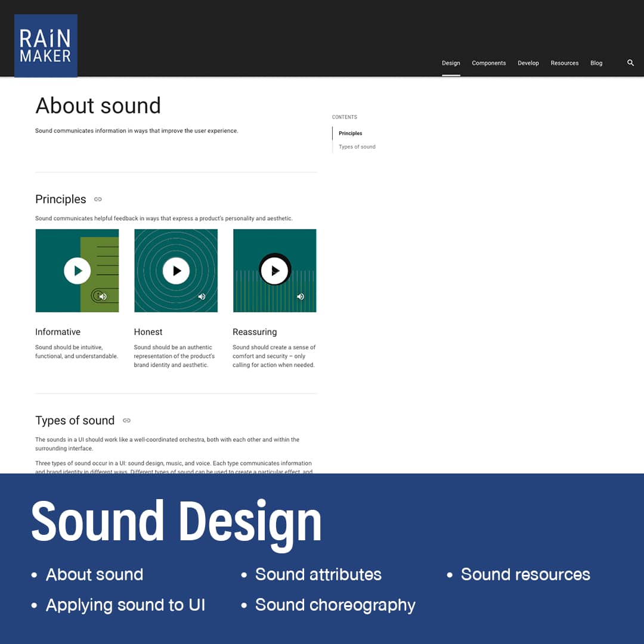Switch to the Components tab
The height and width of the screenshot is (644, 644).
[x=488, y=63]
